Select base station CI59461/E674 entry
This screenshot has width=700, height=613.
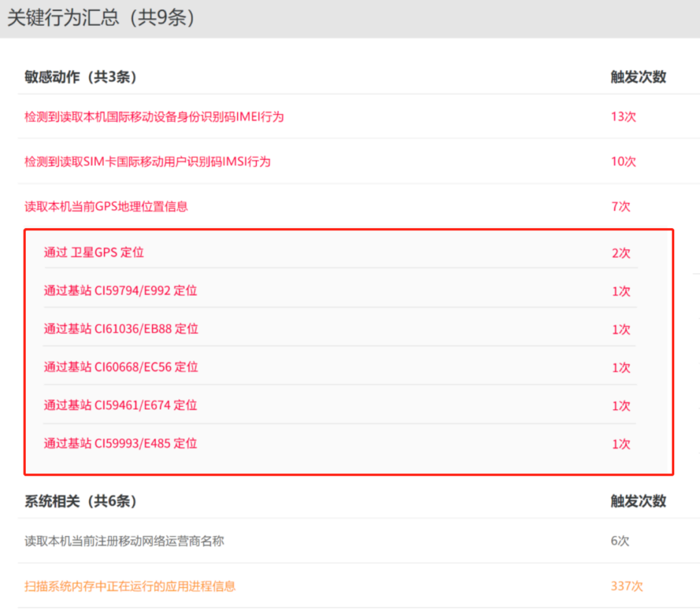pyautogui.click(x=121, y=406)
